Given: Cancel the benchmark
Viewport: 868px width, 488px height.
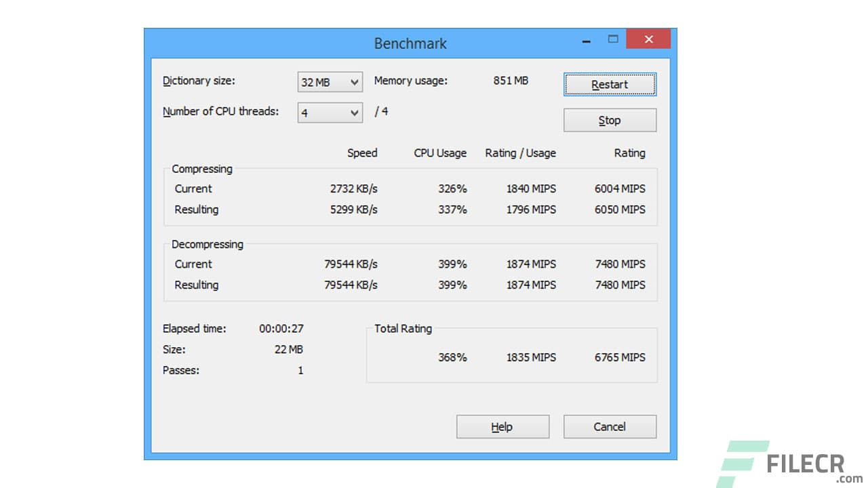Looking at the screenshot, I should coord(609,426).
